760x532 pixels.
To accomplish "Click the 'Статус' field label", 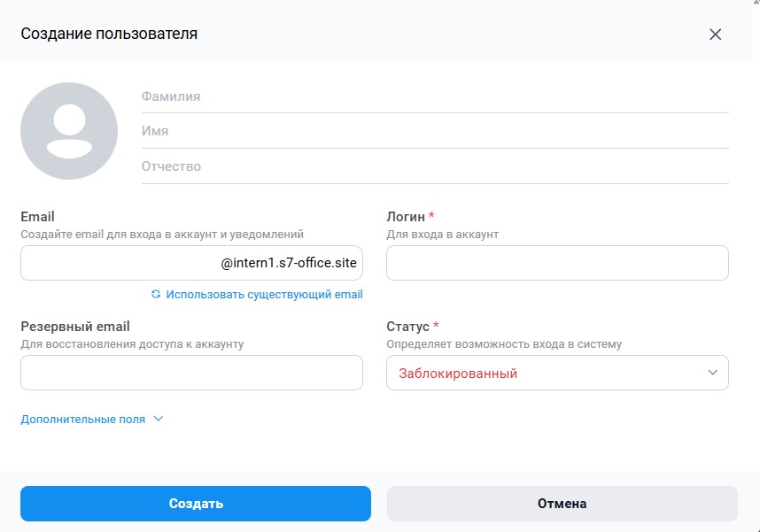I will click(407, 327).
